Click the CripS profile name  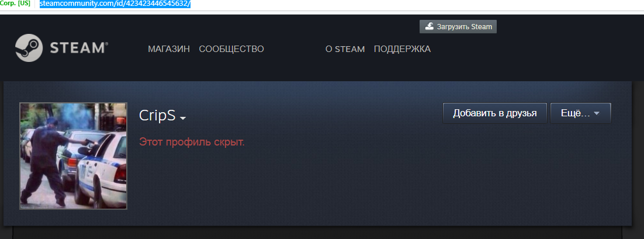(157, 116)
